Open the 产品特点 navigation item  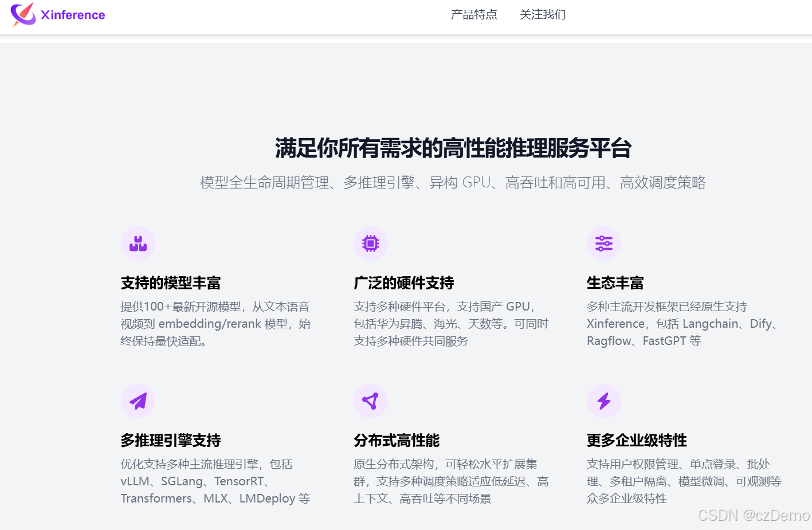click(474, 14)
